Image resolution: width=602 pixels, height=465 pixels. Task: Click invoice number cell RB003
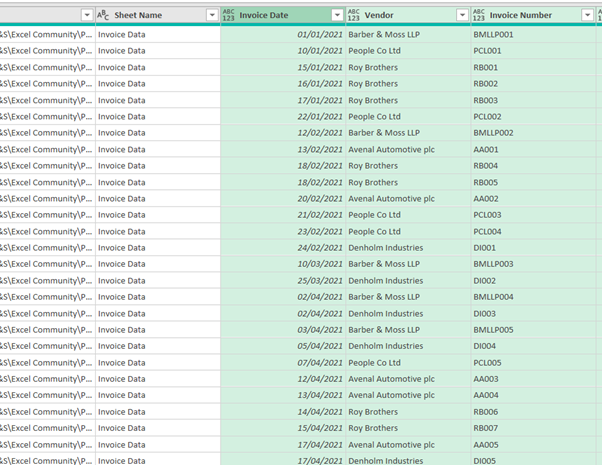[533, 100]
